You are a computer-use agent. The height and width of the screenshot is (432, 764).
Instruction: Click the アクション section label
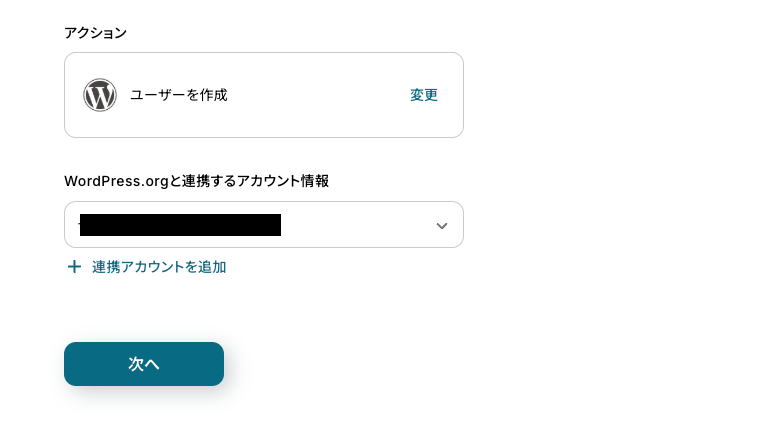click(95, 33)
